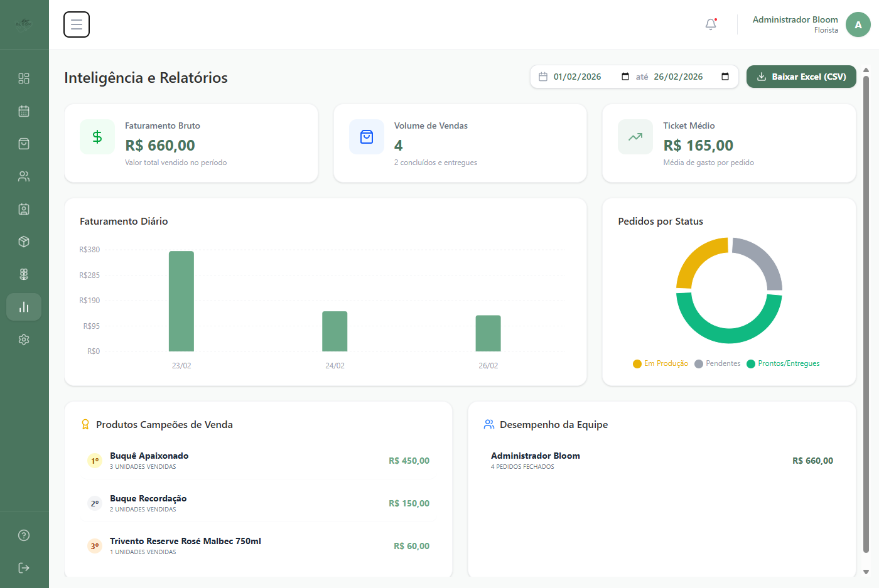
Task: Open the shopping bag orders icon
Action: point(24,144)
